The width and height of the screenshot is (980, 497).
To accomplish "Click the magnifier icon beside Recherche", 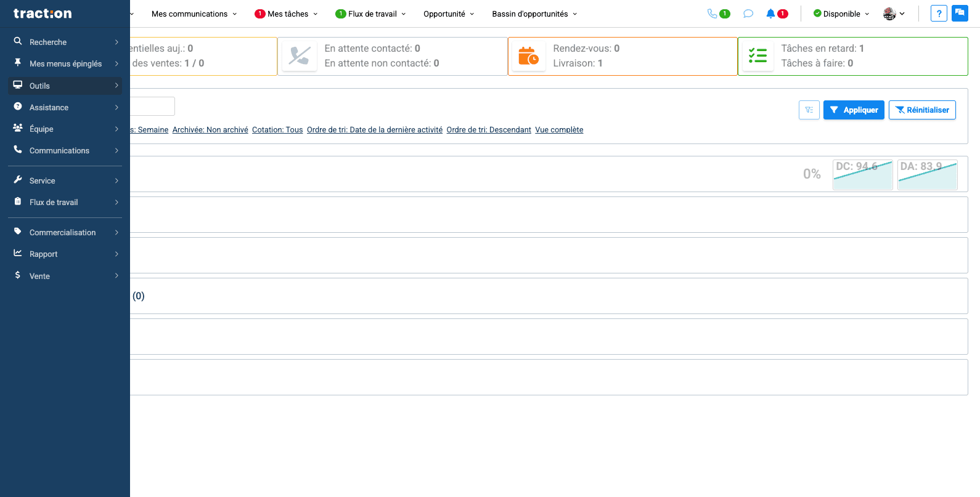I will [x=18, y=41].
